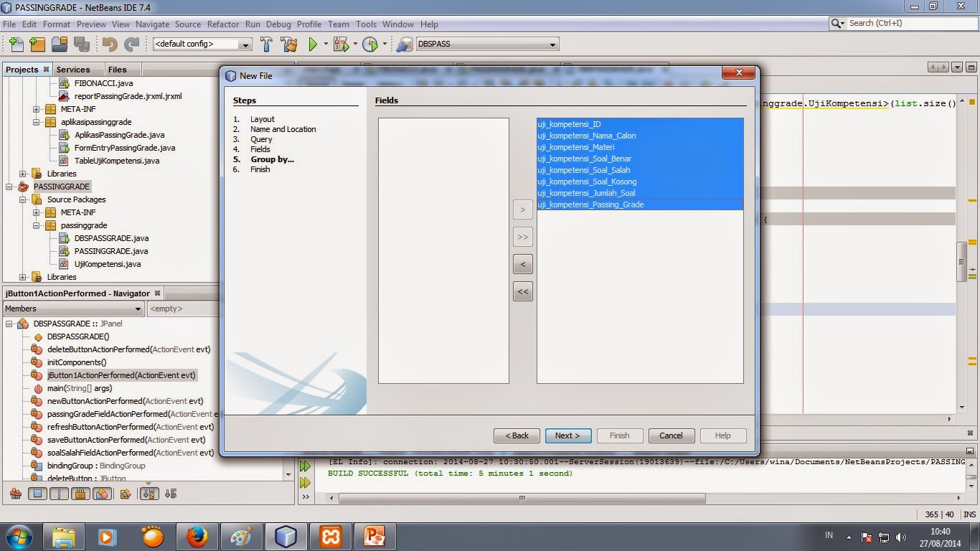This screenshot has height=551, width=980.
Task: Select FormEntryPassingGrade.java in Projects tree
Action: tap(125, 148)
